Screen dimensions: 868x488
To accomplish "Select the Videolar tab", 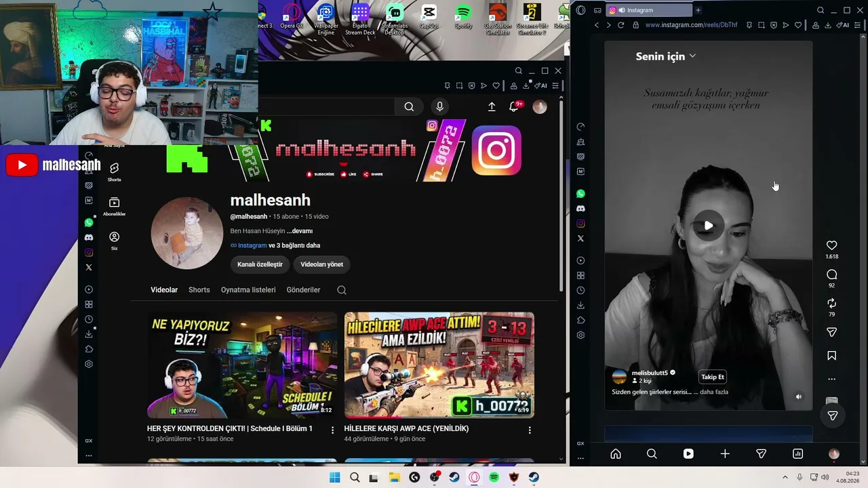I will point(164,290).
